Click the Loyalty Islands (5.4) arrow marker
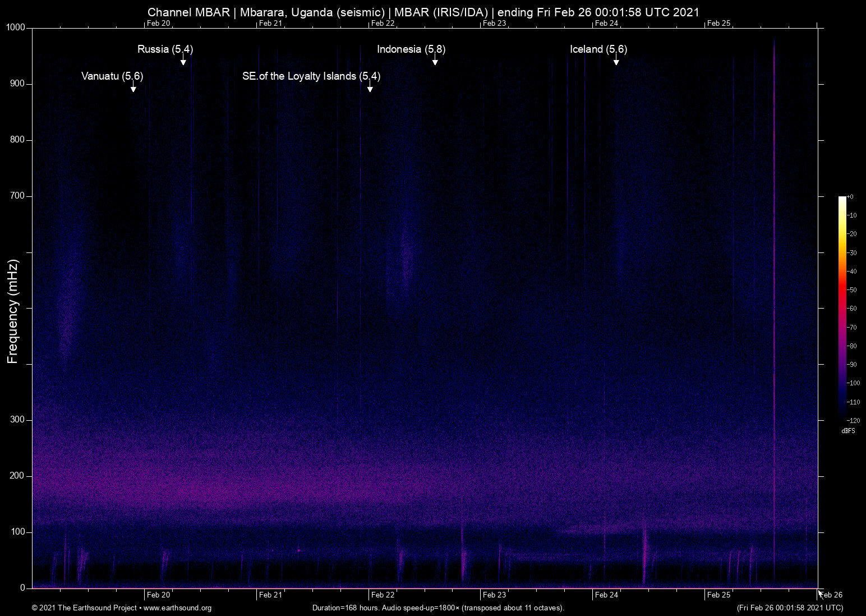Viewport: 866px width, 616px height. tap(370, 89)
